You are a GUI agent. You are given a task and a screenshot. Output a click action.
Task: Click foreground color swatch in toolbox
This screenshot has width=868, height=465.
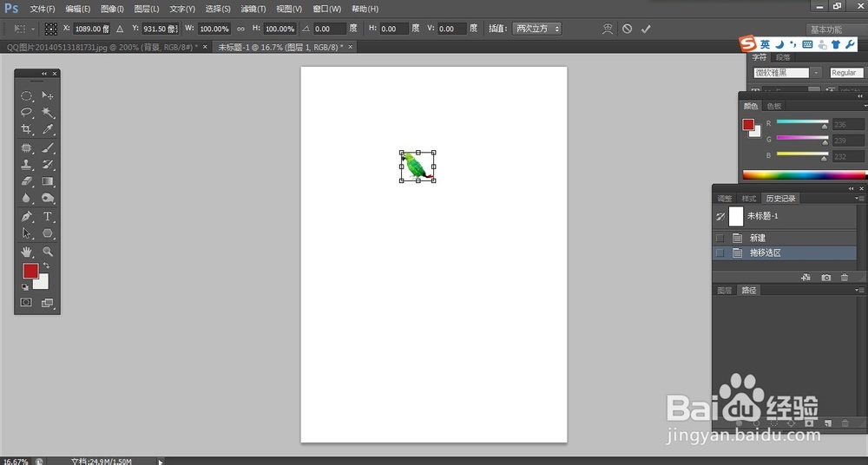(30, 271)
